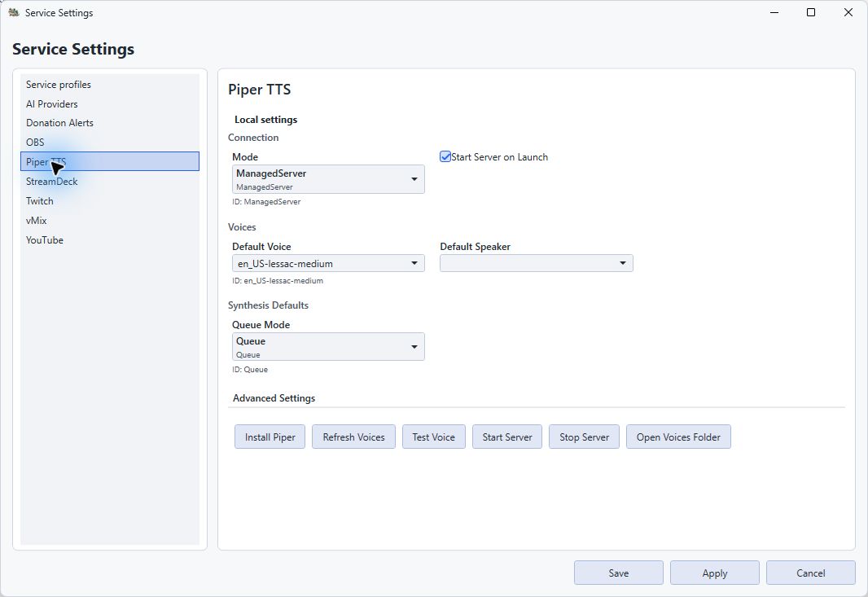This screenshot has height=597, width=868.
Task: Select Service profiles in the sidebar
Action: pyautogui.click(x=110, y=84)
